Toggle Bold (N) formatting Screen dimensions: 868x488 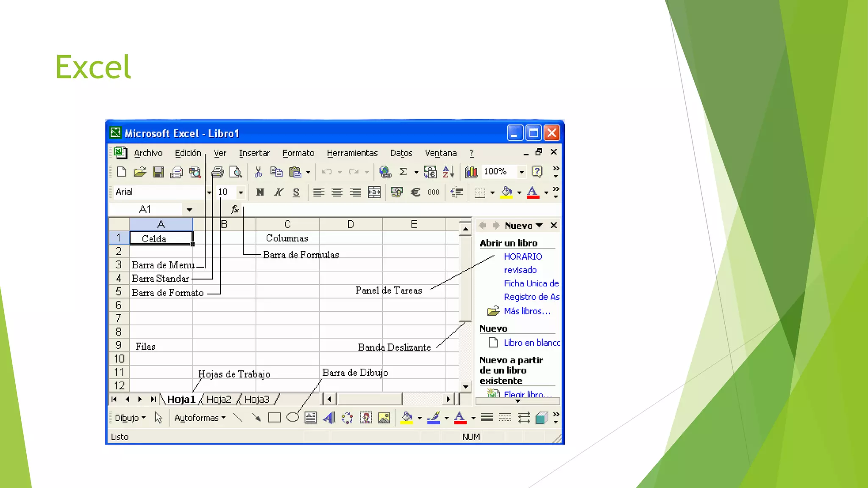pyautogui.click(x=260, y=192)
